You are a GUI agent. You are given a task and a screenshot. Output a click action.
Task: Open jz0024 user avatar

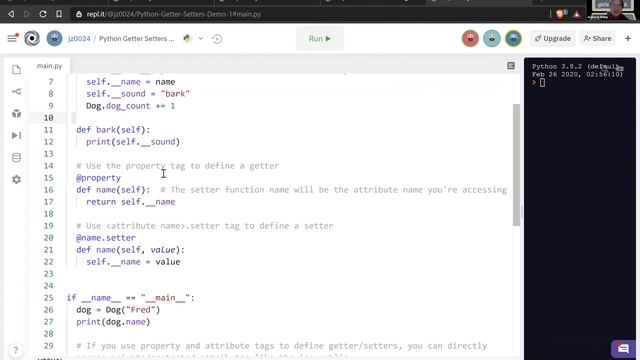[54, 38]
